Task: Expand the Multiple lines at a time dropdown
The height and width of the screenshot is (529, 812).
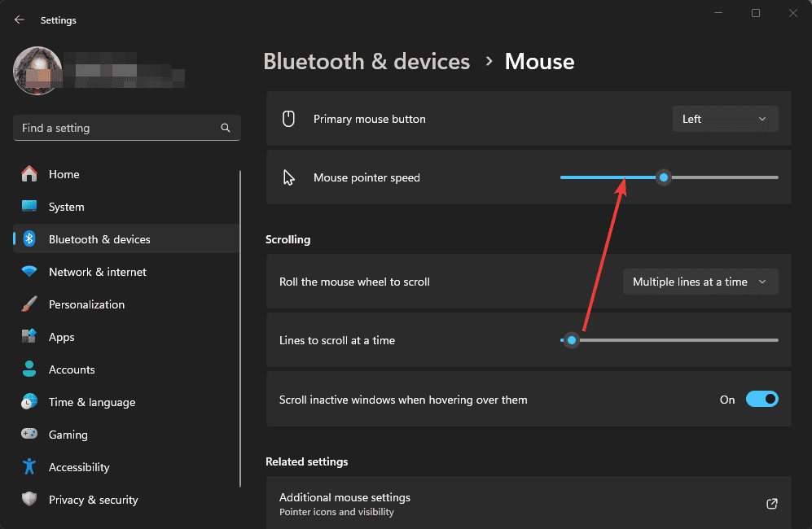Action: pos(700,282)
